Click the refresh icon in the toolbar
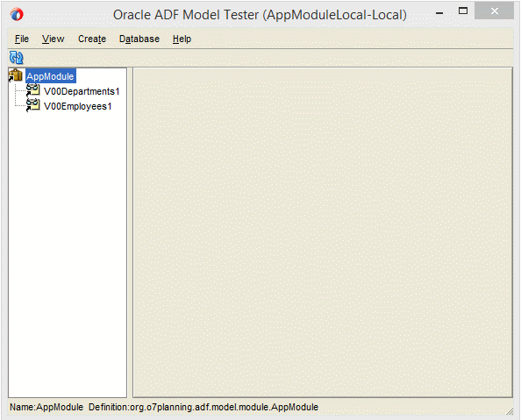This screenshot has width=521, height=420. point(17,58)
